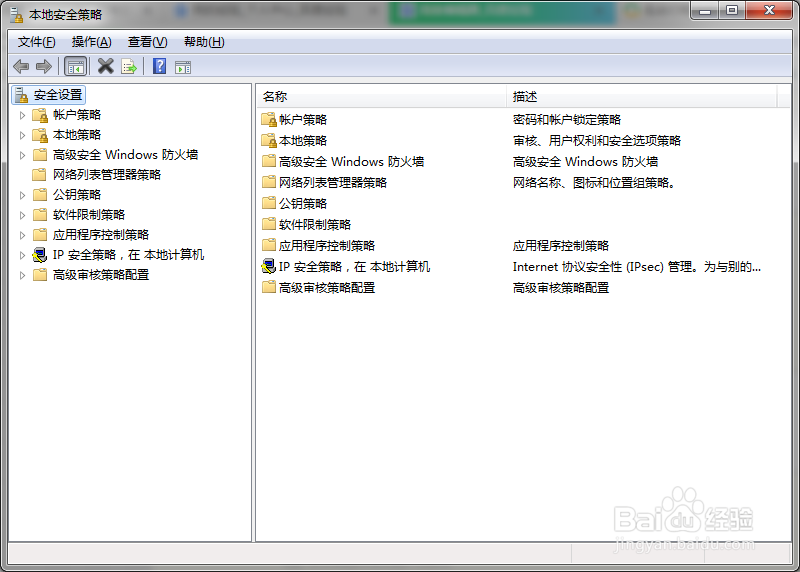
Task: Toggle the show/hide console tree icon
Action: click(x=76, y=66)
